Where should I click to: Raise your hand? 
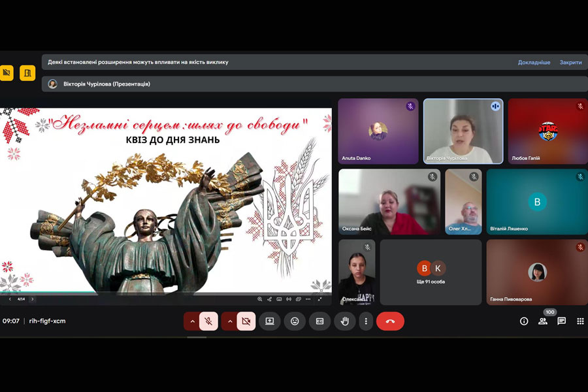(344, 321)
